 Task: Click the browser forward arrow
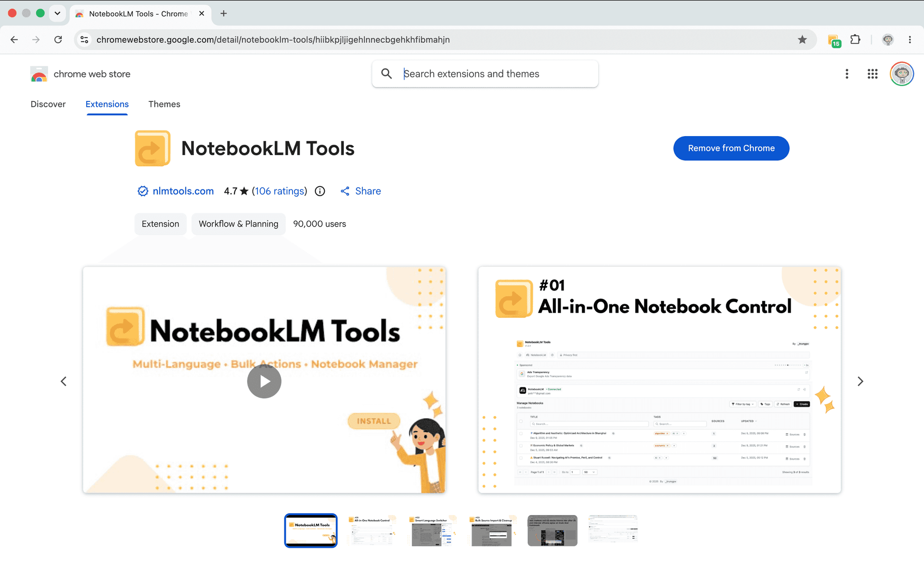[36, 39]
